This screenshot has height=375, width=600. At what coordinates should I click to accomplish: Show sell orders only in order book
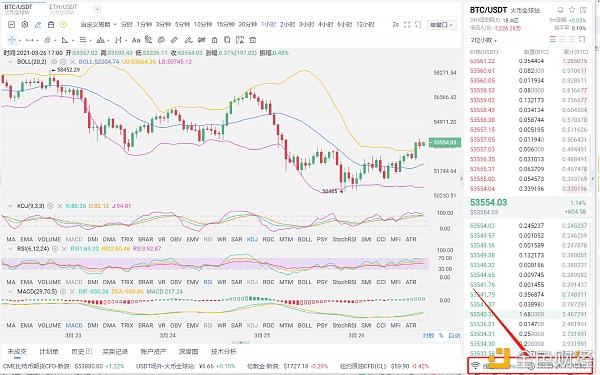pos(572,39)
